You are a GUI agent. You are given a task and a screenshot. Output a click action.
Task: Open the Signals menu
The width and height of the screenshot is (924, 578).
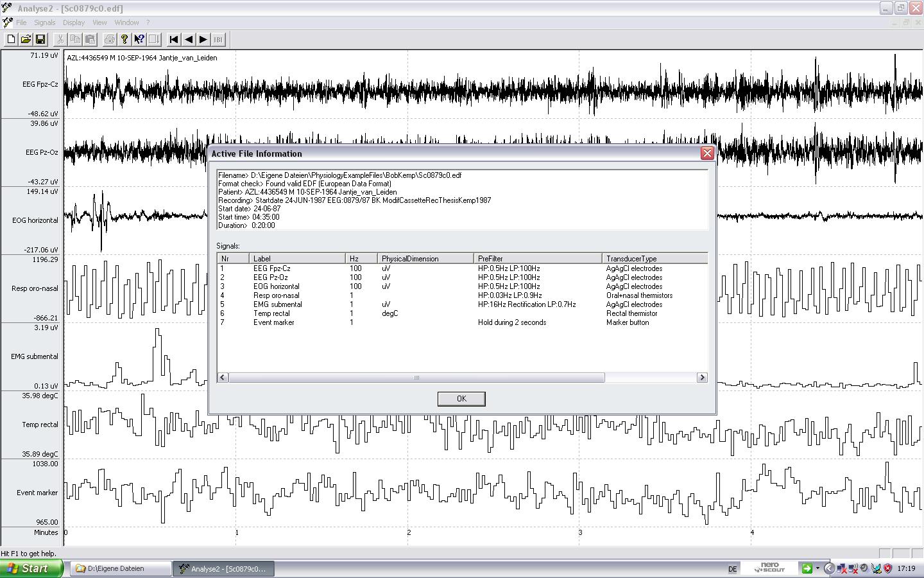point(45,22)
